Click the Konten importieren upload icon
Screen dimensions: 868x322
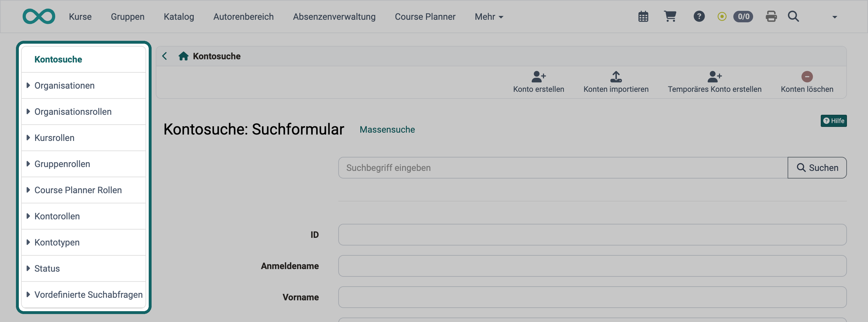[x=616, y=77]
